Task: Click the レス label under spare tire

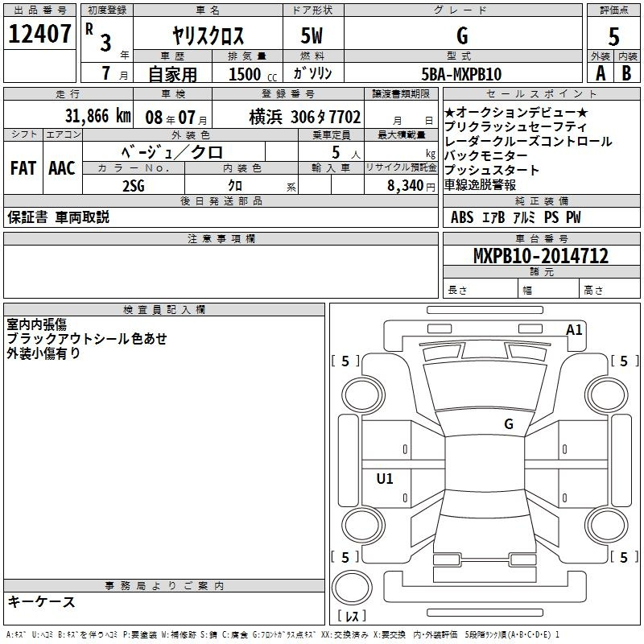Action: 352,616
